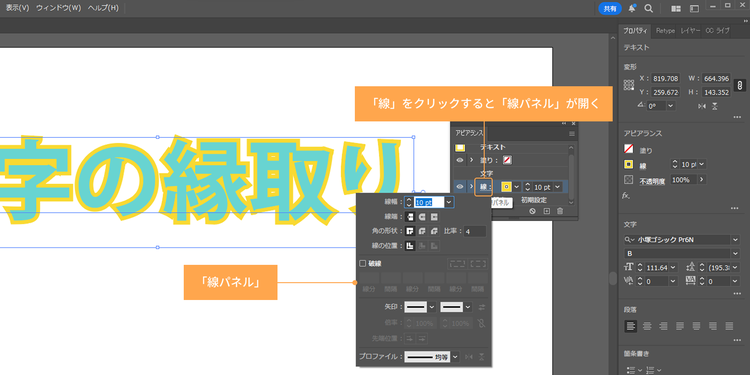Screen dimensions: 750x375
Task: Switch to the CC ライブ tab
Action: click(x=717, y=31)
